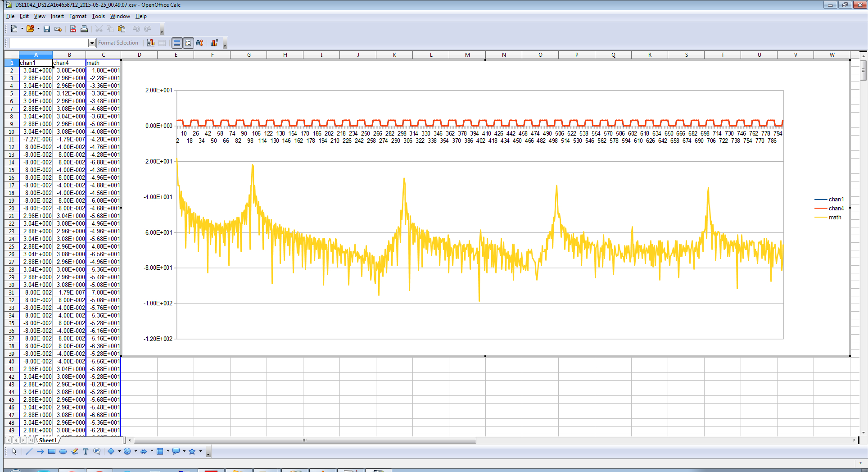This screenshot has height=472, width=868.
Task: Select the Ellipse drawing tool
Action: 63,451
